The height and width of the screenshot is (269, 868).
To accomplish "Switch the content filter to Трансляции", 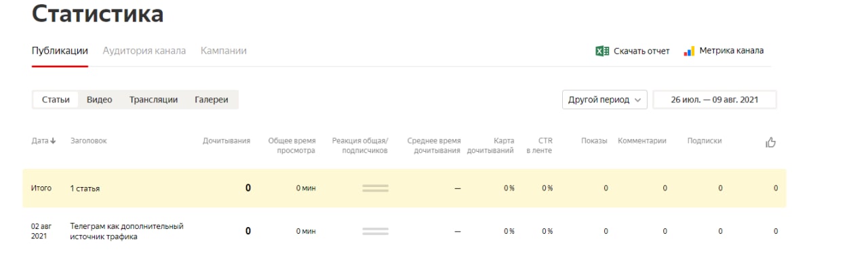I will 153,100.
